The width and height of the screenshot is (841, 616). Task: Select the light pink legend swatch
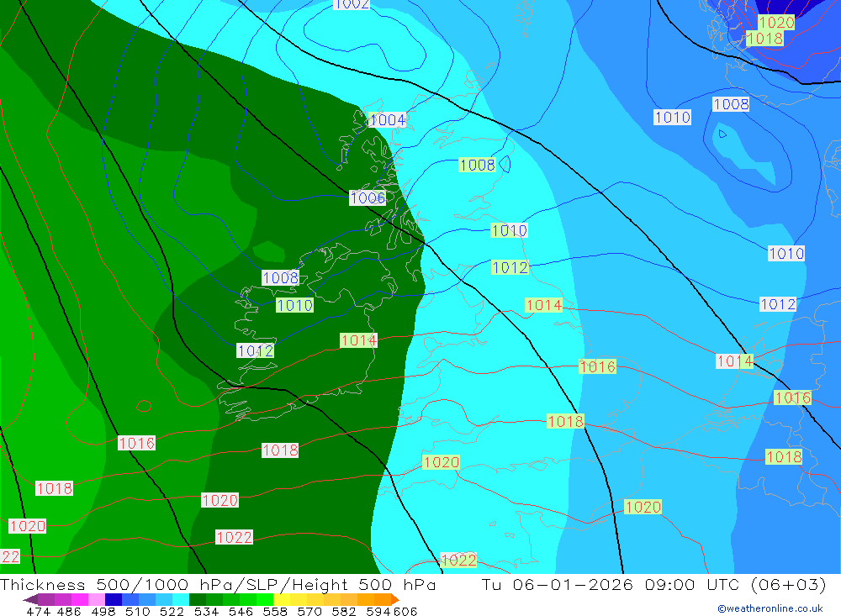pos(97,599)
